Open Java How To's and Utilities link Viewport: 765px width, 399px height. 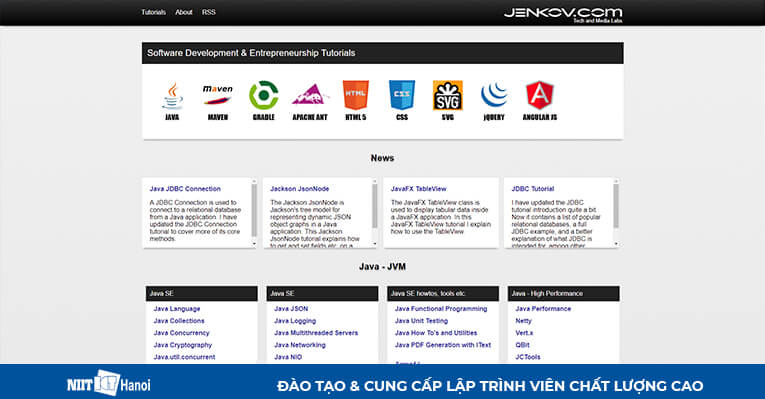(436, 333)
